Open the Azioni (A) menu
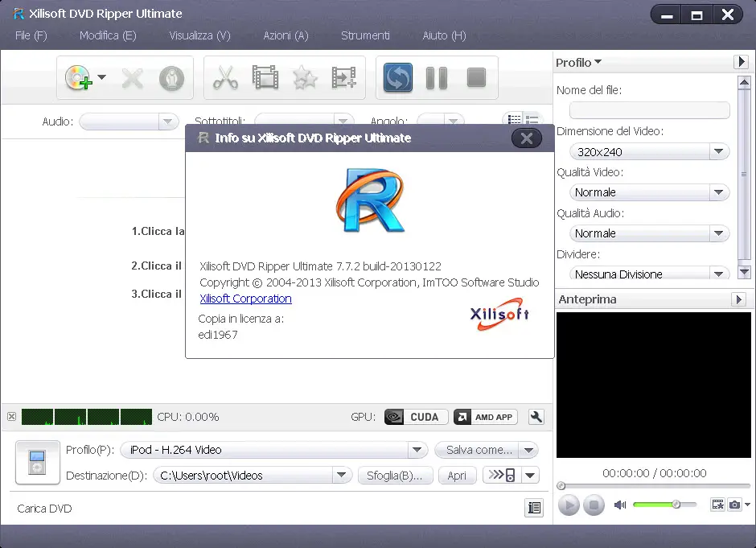 point(286,35)
